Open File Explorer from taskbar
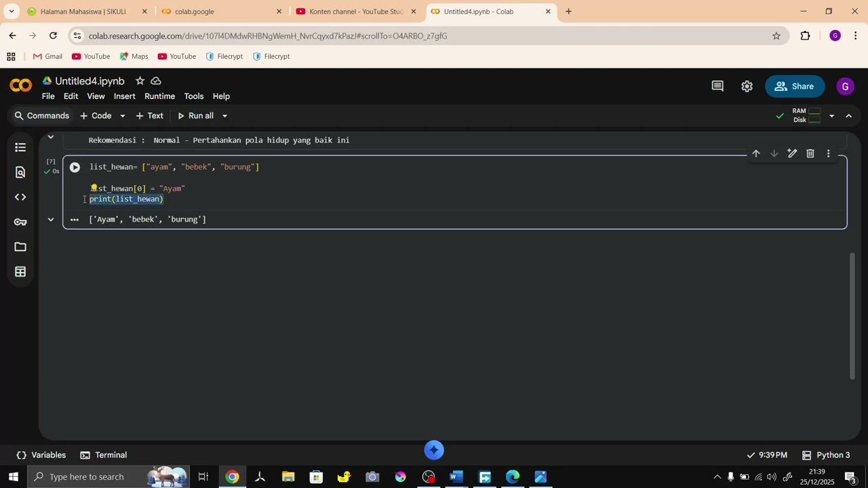Viewport: 868px width, 488px height. tap(288, 477)
